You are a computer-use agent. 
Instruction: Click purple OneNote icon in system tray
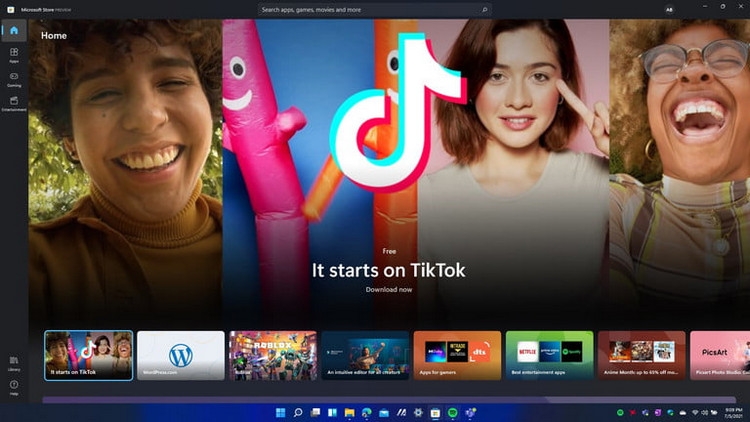658,412
